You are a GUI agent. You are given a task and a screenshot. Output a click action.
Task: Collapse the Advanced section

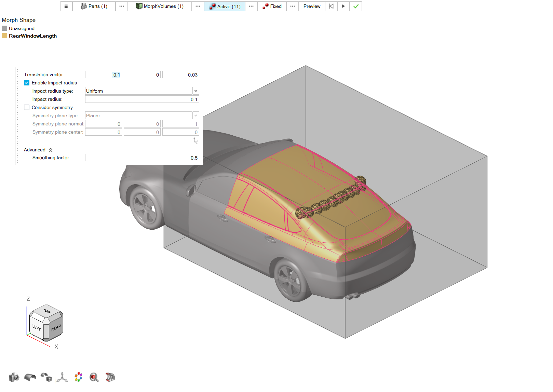point(51,150)
